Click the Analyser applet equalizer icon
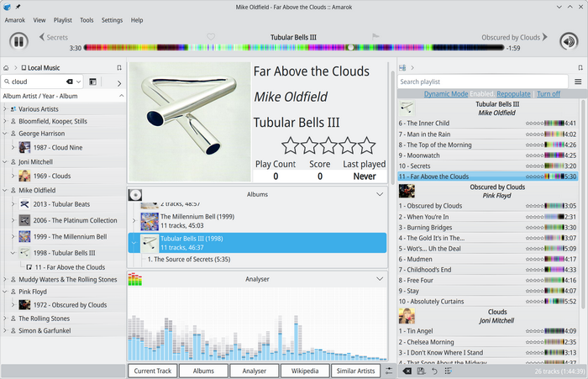Image resolution: width=588 pixels, height=379 pixels. [135, 279]
